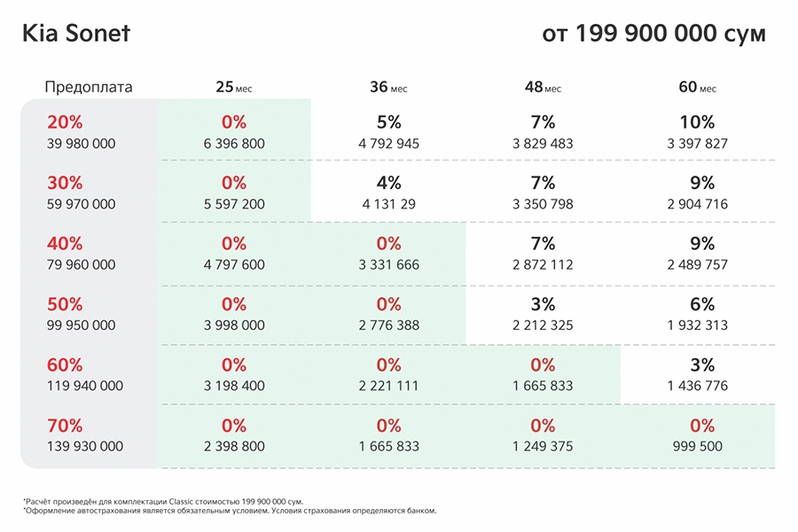Choose the 50% prepayment of 99 950 000
798x532 pixels.
click(x=81, y=314)
